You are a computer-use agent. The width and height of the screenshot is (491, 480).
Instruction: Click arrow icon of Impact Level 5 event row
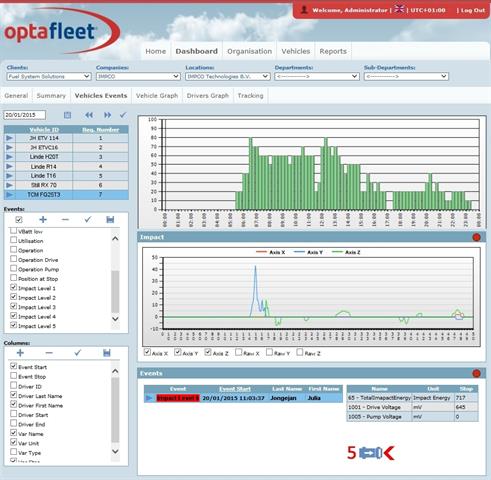149,398
